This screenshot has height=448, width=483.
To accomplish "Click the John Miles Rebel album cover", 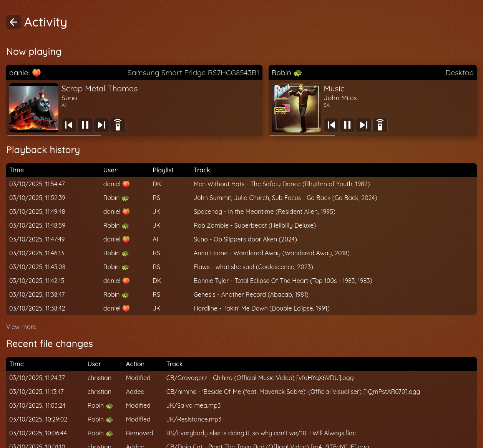I will (296, 108).
